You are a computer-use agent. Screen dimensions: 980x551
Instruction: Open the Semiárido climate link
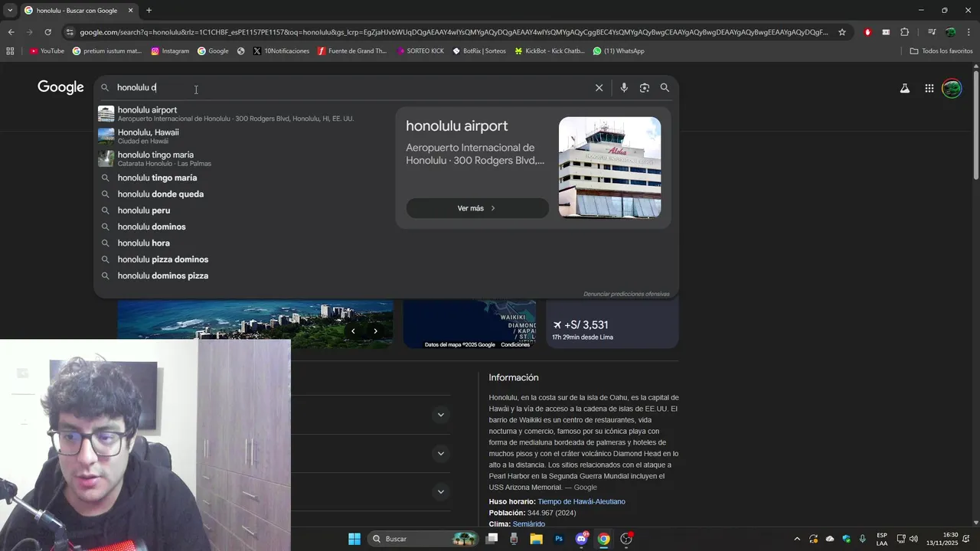tap(529, 524)
